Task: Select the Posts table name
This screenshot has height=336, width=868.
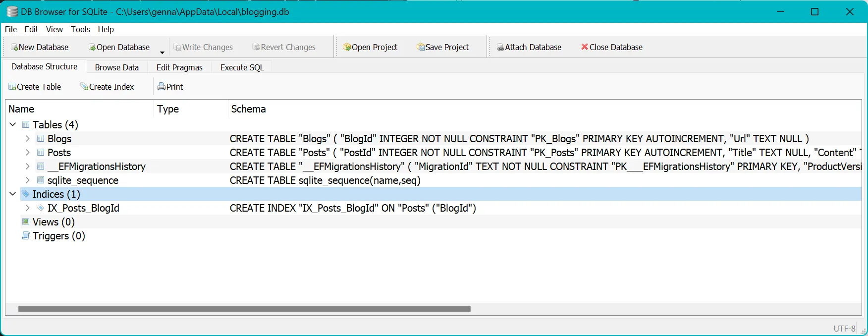Action: tap(59, 153)
